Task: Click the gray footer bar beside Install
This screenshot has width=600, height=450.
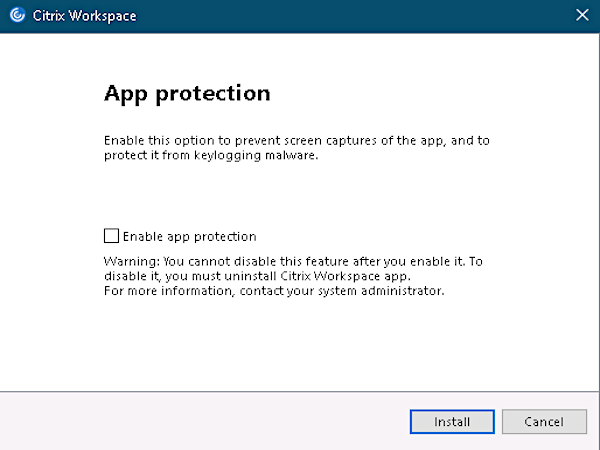Action: (203, 421)
